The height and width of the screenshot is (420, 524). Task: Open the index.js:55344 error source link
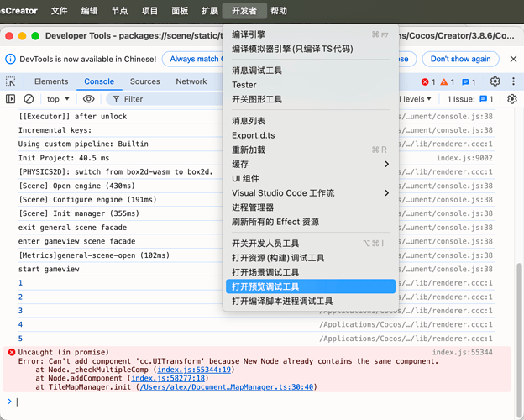coord(463,352)
